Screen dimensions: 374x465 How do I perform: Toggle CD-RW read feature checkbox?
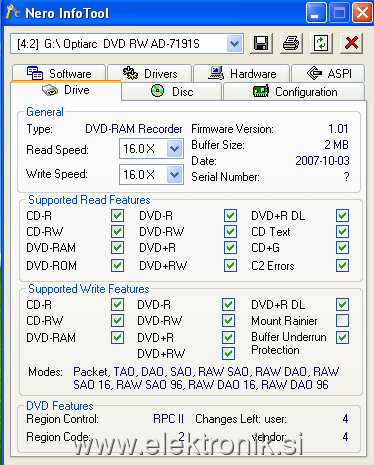coord(117,232)
